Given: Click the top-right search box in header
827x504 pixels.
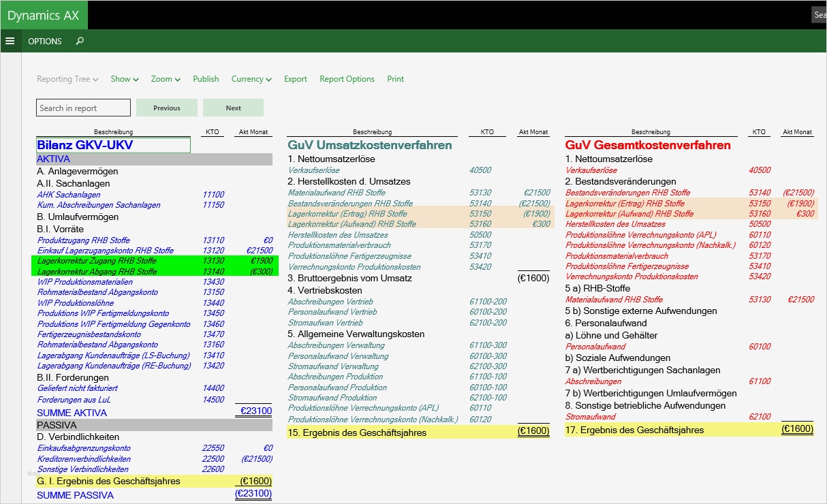Looking at the screenshot, I should [820, 15].
